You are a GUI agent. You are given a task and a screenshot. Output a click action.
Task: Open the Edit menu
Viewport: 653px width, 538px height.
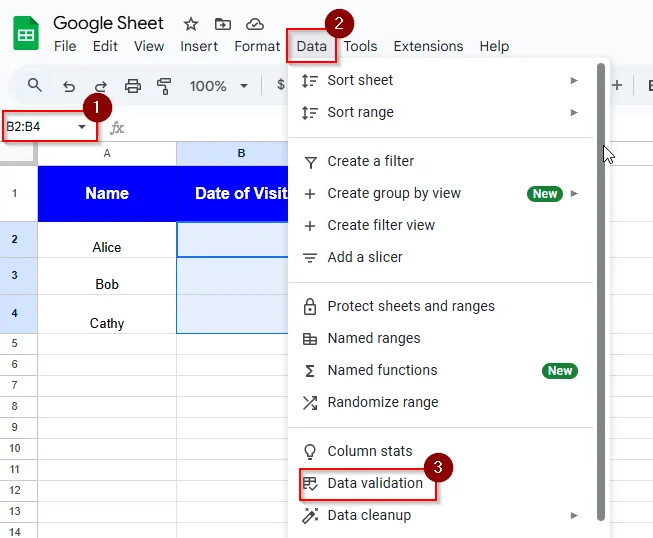point(105,46)
